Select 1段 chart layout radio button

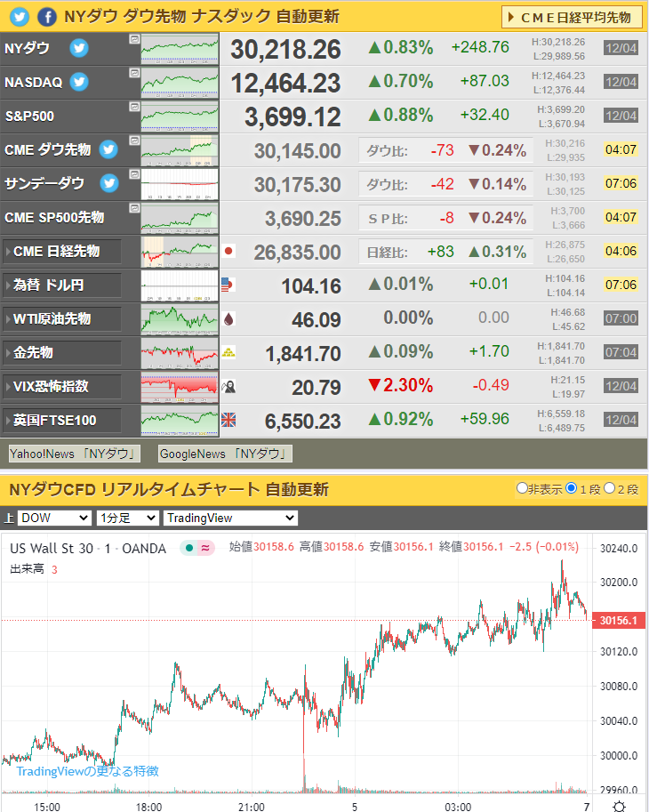coord(572,487)
